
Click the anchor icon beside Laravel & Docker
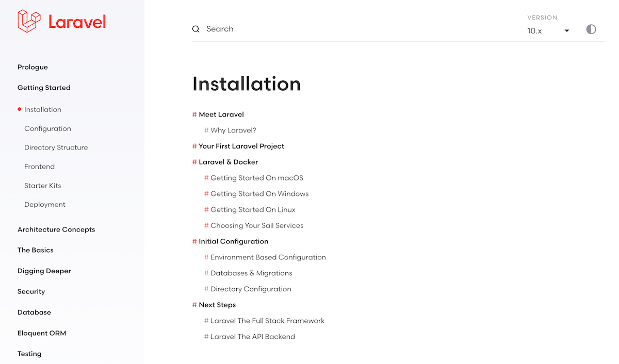194,161
